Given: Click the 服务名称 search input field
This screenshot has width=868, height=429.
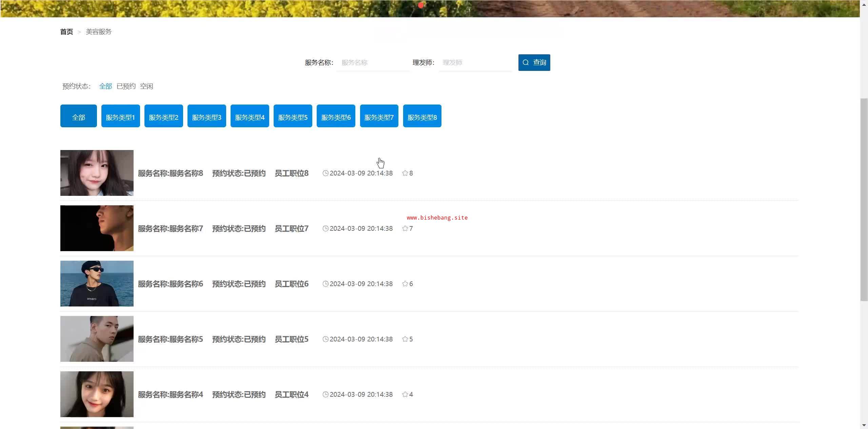Looking at the screenshot, I should [x=373, y=62].
